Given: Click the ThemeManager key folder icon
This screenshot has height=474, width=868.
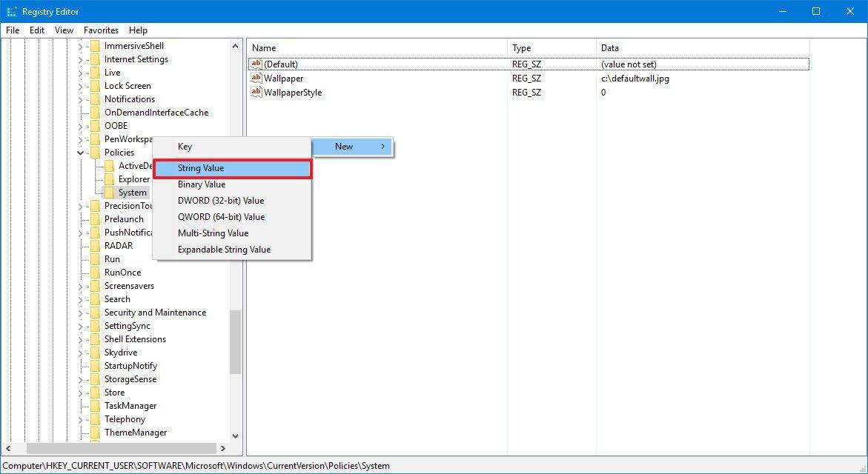Looking at the screenshot, I should pyautogui.click(x=96, y=432).
